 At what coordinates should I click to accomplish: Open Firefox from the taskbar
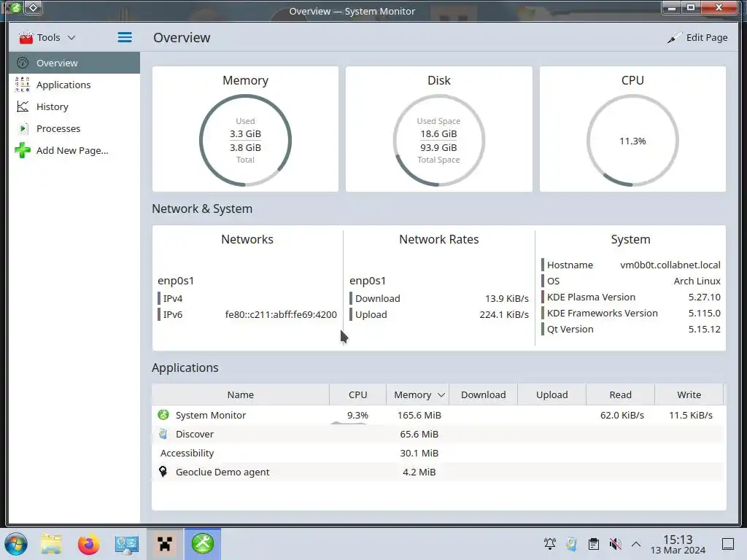point(88,544)
